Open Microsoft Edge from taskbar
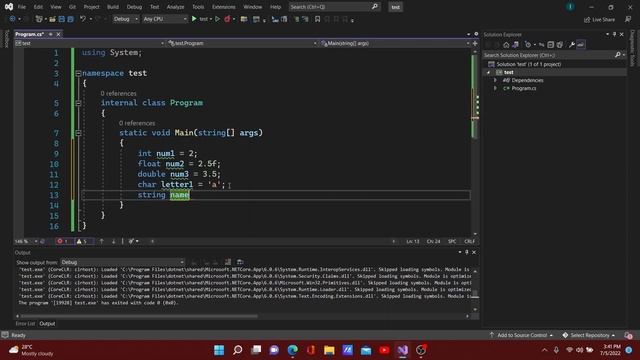 [292, 350]
